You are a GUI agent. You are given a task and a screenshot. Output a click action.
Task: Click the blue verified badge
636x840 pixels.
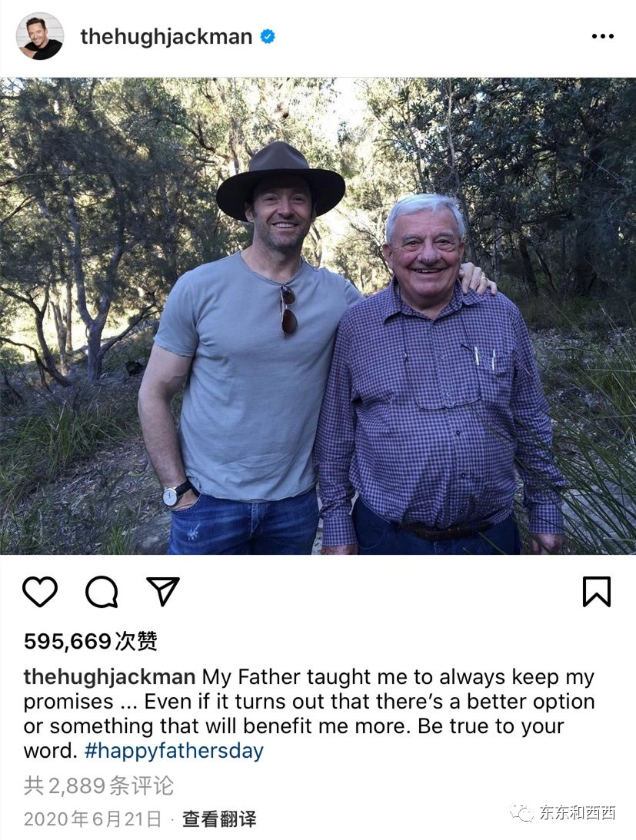click(268, 36)
